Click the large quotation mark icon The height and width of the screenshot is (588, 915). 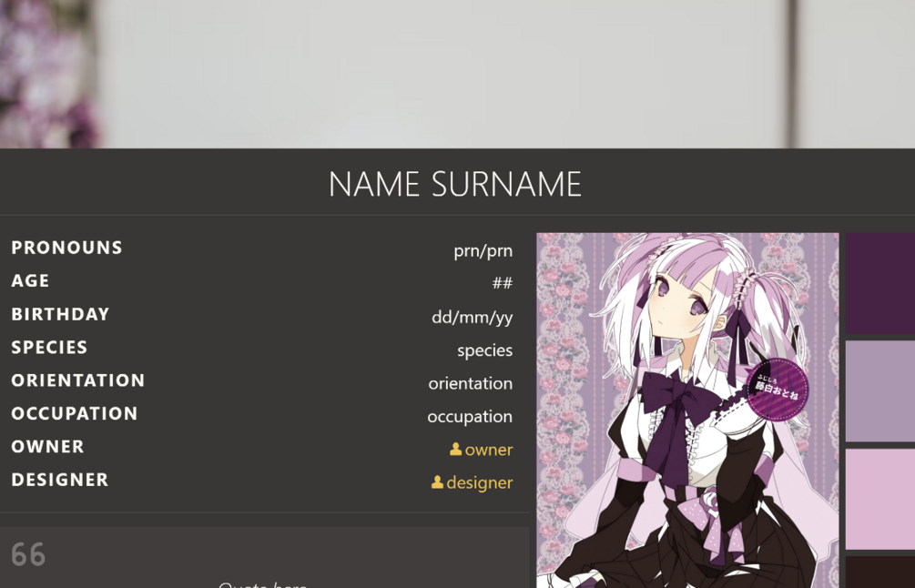(28, 554)
